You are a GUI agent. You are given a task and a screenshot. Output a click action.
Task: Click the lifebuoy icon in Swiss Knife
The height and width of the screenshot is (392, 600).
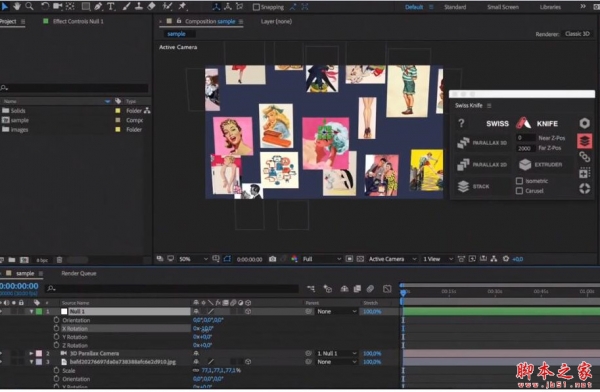pyautogui.click(x=584, y=188)
